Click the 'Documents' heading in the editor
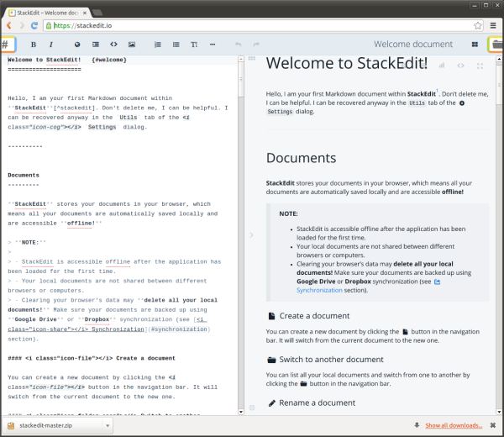The image size is (504, 437). click(x=24, y=176)
